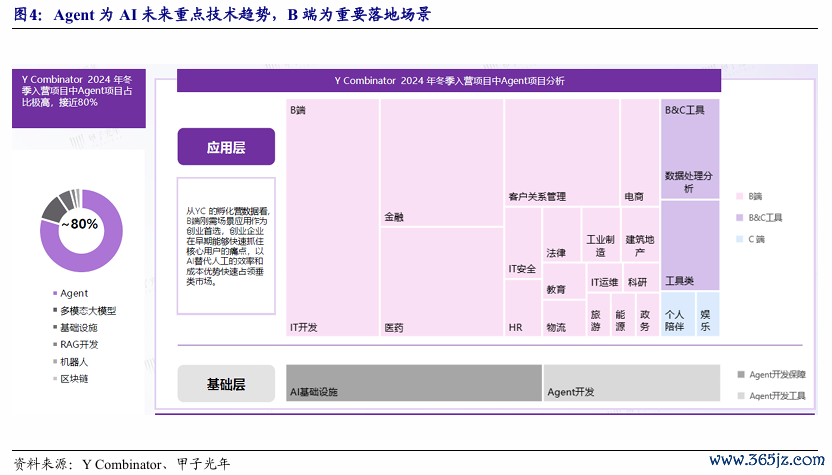
Task: Click the 电商 treemap cell
Action: tap(640, 152)
